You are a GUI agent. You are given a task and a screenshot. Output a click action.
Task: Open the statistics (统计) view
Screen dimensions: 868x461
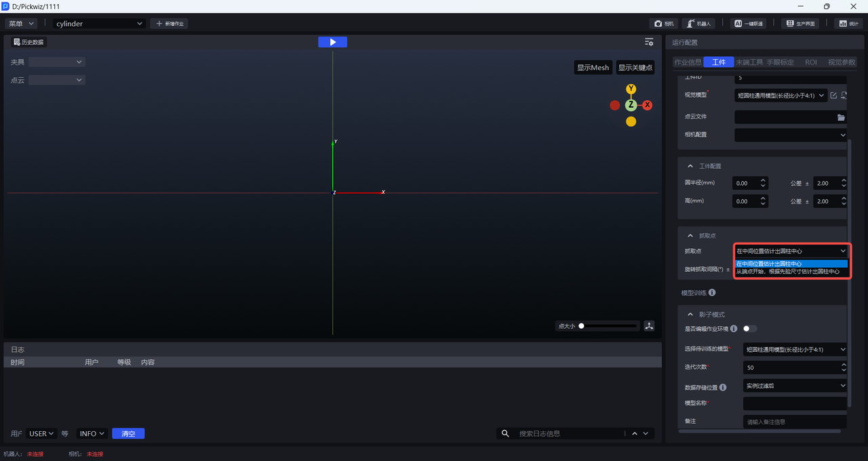pyautogui.click(x=848, y=24)
